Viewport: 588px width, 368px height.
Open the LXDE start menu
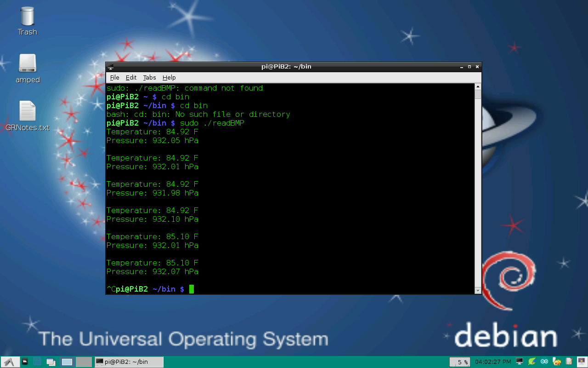tap(10, 362)
